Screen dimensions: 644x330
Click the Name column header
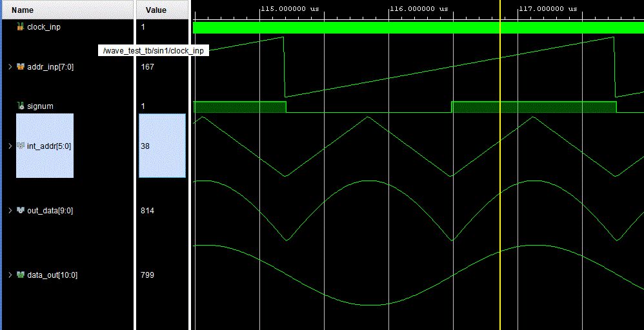click(67, 10)
